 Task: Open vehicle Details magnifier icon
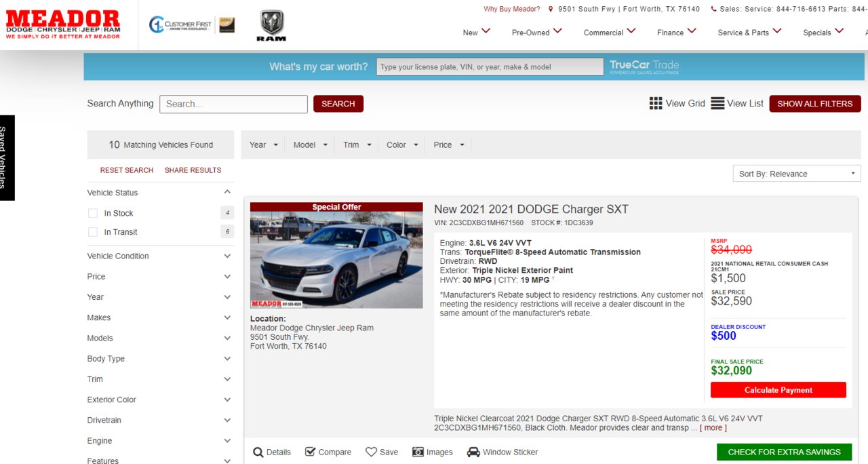pyautogui.click(x=258, y=452)
